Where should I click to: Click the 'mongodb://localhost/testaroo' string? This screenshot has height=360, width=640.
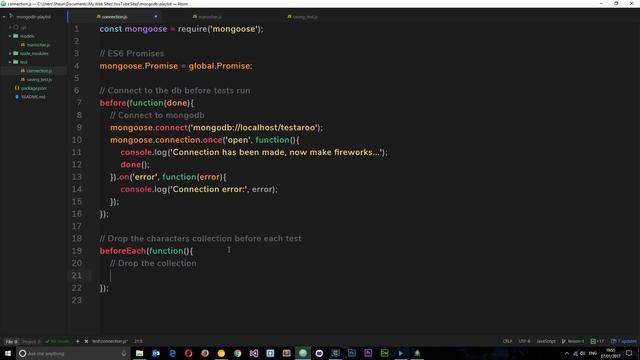tap(254, 128)
